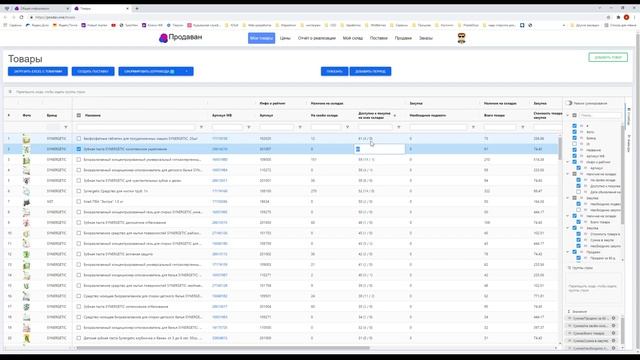This screenshot has height=360, width=640.
Task: Toggle Режим суммирования switch
Action: (569, 103)
